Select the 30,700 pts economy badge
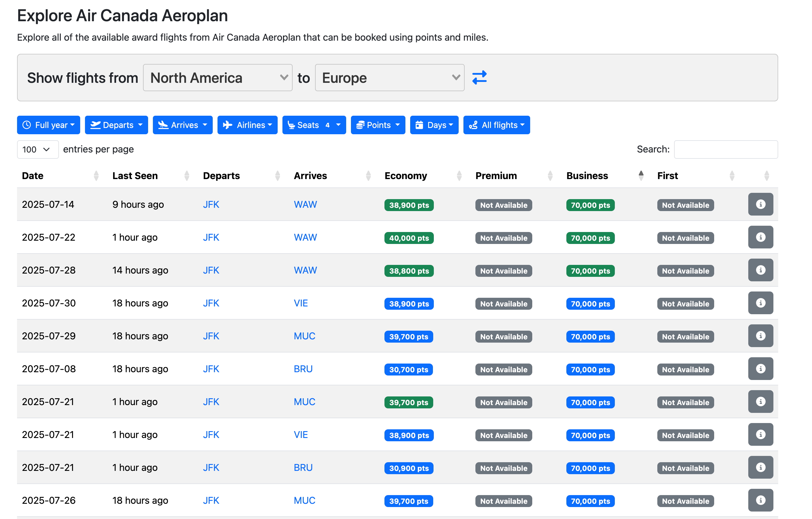 [409, 369]
